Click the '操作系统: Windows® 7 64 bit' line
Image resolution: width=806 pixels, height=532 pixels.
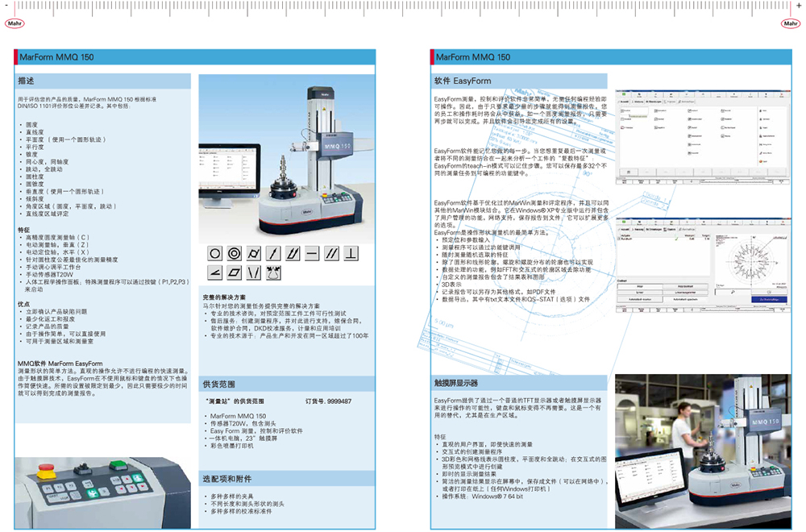[x=483, y=497]
